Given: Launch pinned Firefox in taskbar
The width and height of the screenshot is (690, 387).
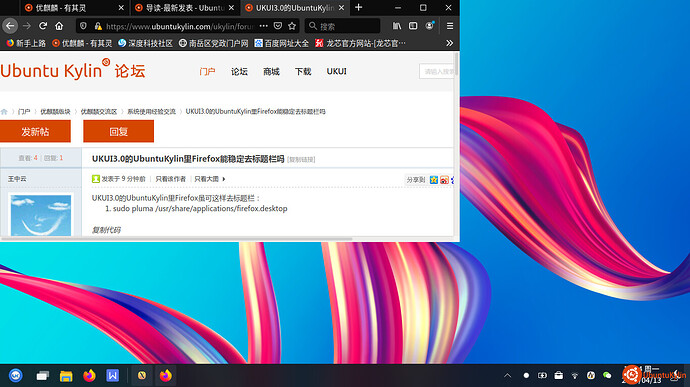Looking at the screenshot, I should (89, 376).
